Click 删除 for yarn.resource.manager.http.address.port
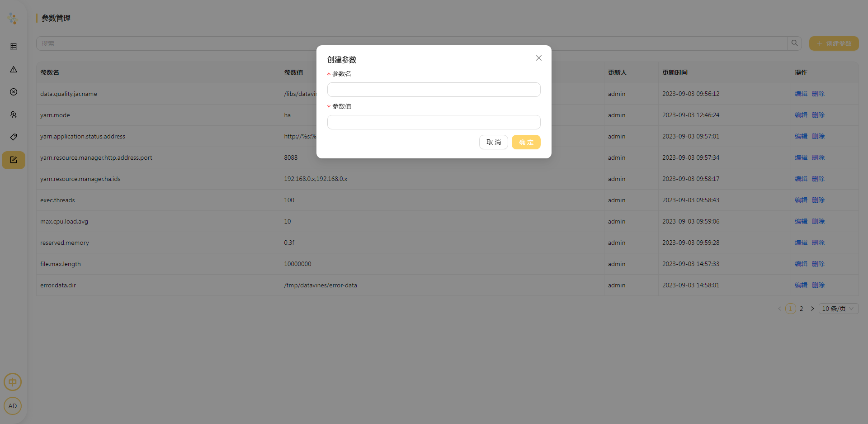This screenshot has height=424, width=868. tap(818, 157)
